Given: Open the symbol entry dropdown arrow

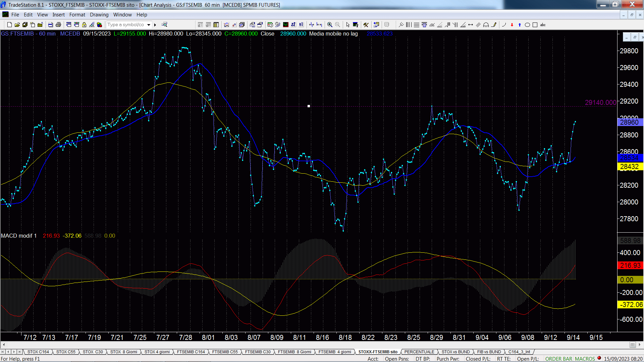Looking at the screenshot, I should [149, 25].
